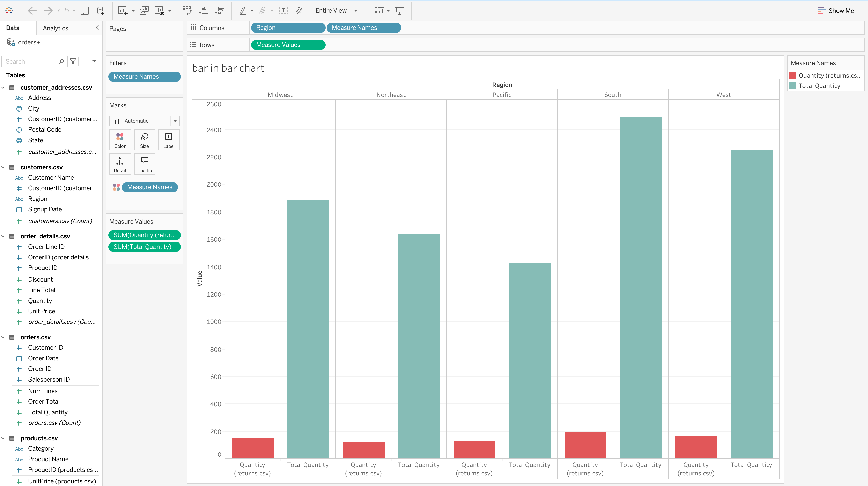Image resolution: width=868 pixels, height=486 pixels.
Task: Collapse the customers.csv table
Action: [x=3, y=167]
